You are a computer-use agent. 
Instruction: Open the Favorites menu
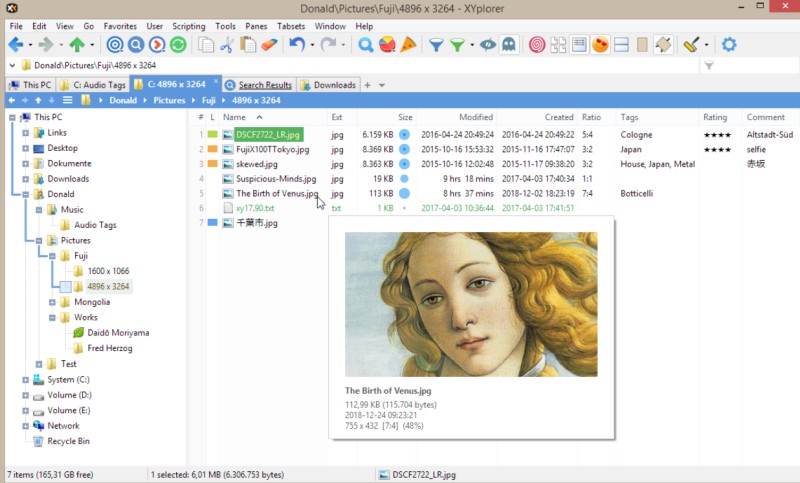coord(120,26)
